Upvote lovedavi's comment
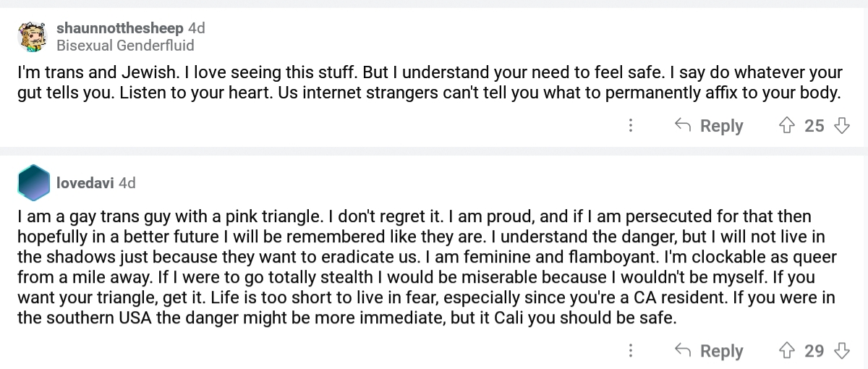Image resolution: width=868 pixels, height=369 pixels. pyautogui.click(x=787, y=351)
